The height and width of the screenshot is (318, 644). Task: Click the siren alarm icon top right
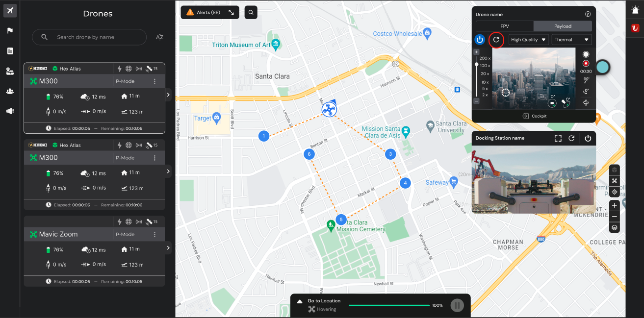tap(635, 10)
